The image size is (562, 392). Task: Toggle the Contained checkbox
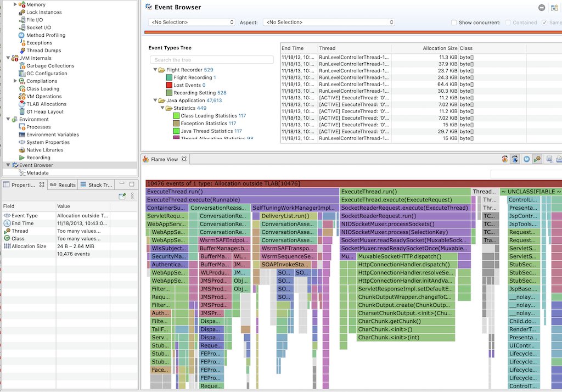508,23
